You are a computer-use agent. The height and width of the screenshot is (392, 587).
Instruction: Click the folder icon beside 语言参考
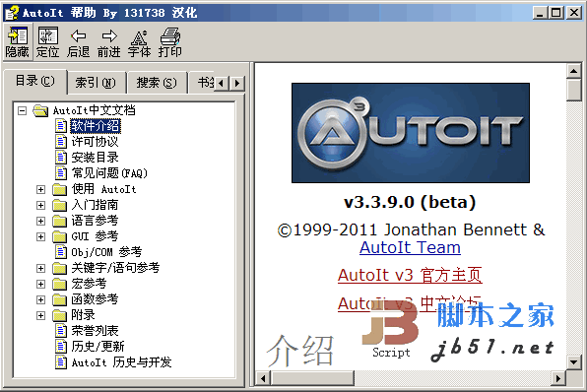pos(59,221)
